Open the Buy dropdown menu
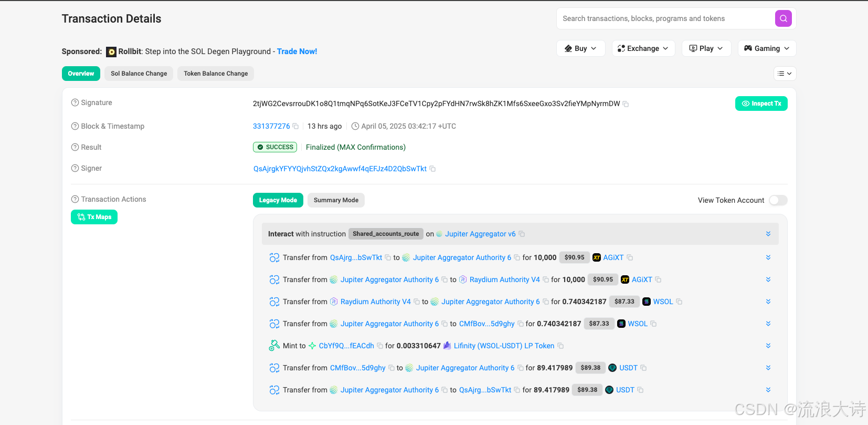This screenshot has height=425, width=868. [581, 48]
